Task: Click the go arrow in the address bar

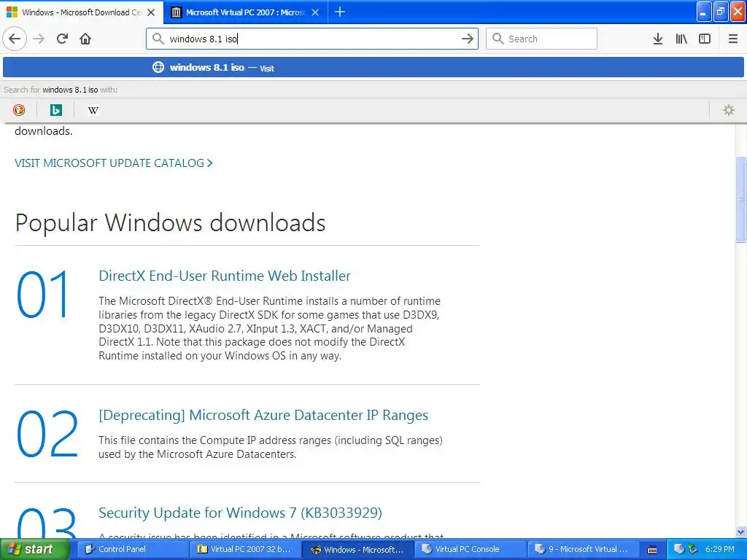Action: pyautogui.click(x=468, y=39)
